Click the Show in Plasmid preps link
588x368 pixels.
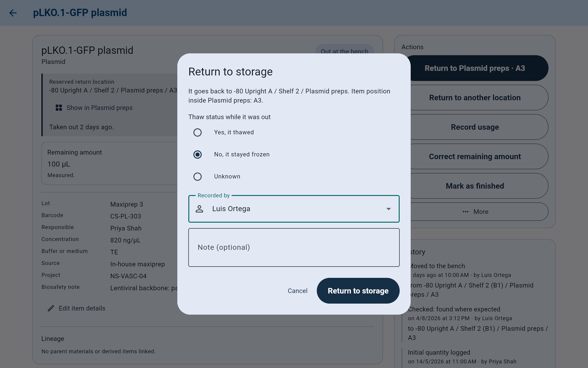click(x=94, y=108)
